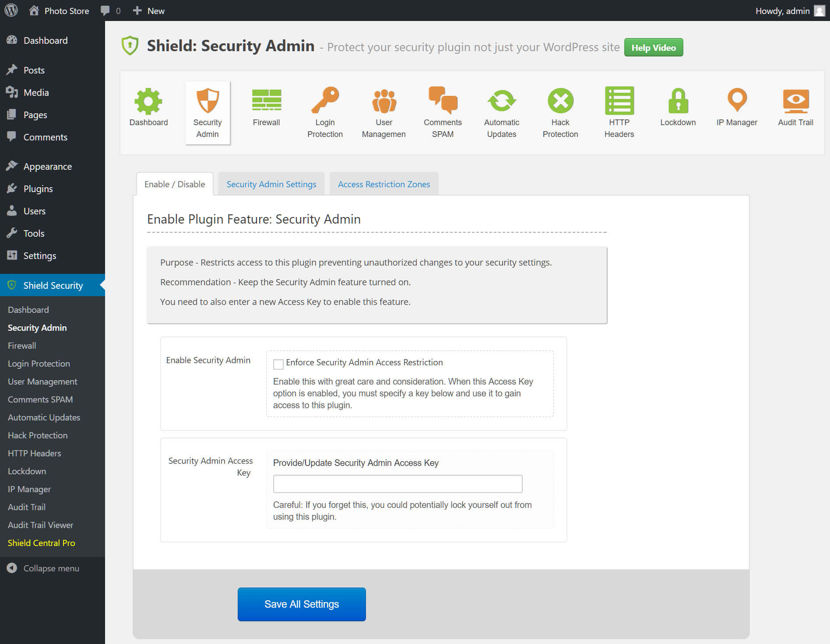Click Save All Settings button
The image size is (830, 644).
[x=302, y=604]
